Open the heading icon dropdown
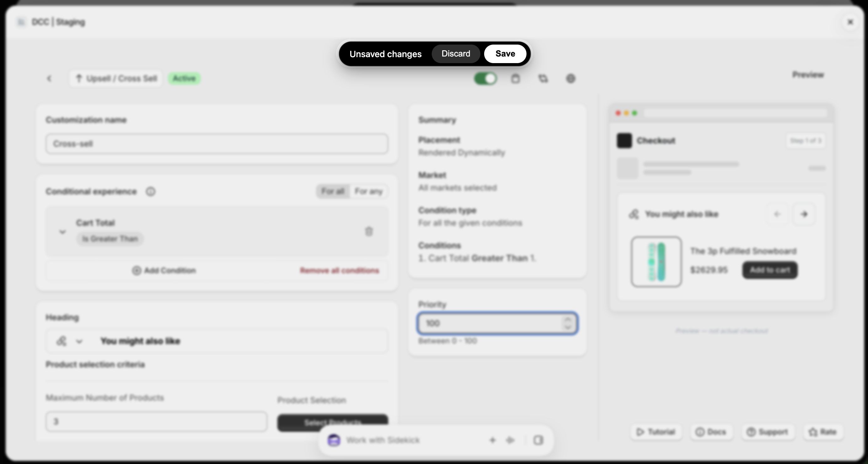868x464 pixels. click(69, 341)
